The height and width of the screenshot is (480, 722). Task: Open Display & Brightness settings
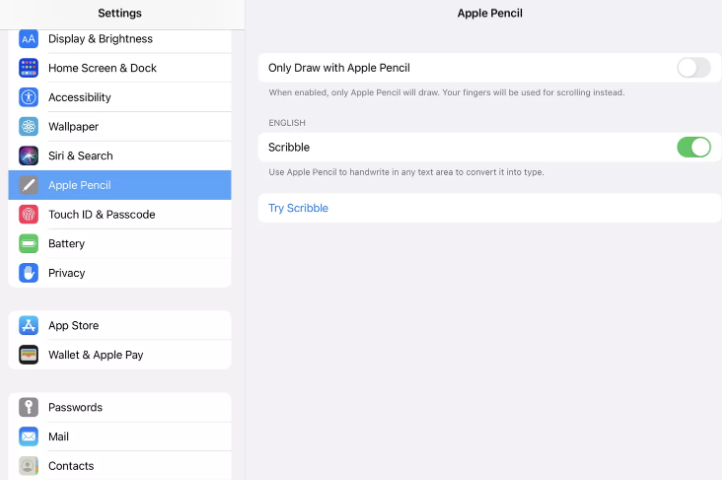[x=120, y=39]
